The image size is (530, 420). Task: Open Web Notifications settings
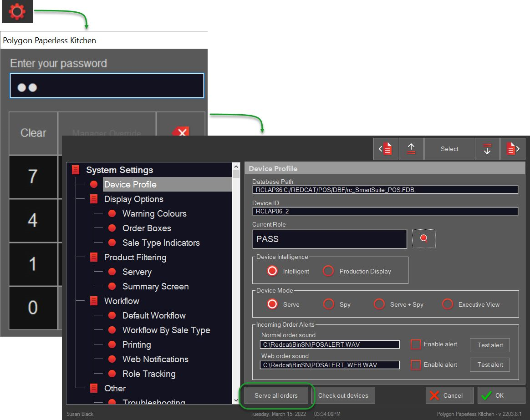[155, 359]
